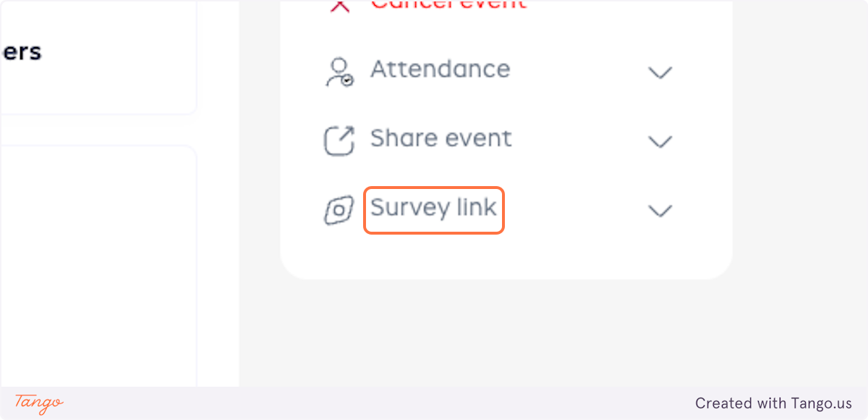Click the Tango logo in footer
This screenshot has height=420, width=868.
[x=39, y=403]
